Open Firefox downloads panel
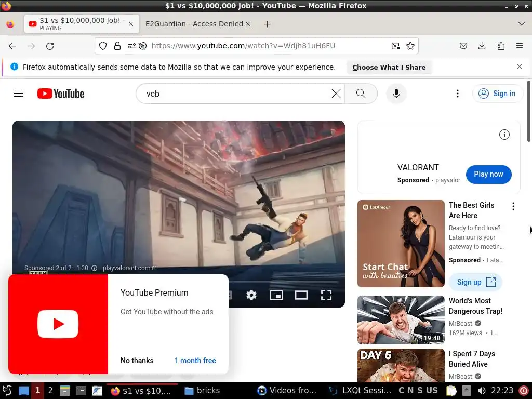This screenshot has width=532, height=399. [482, 46]
